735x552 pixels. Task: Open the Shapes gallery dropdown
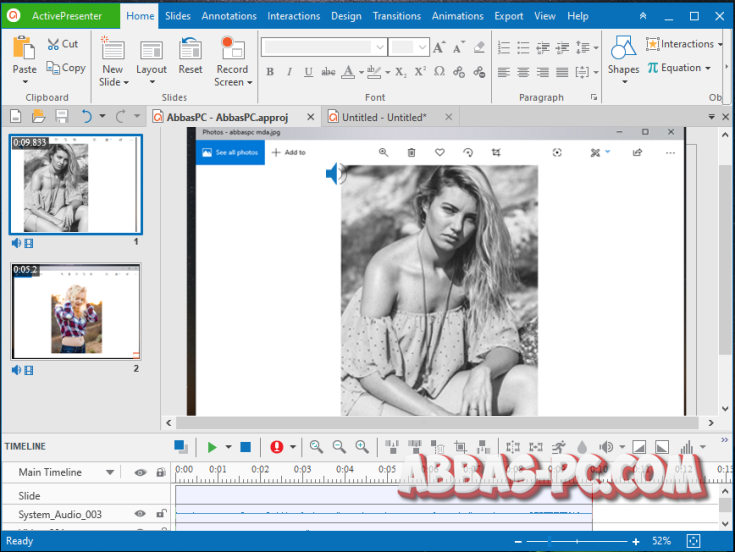click(623, 82)
